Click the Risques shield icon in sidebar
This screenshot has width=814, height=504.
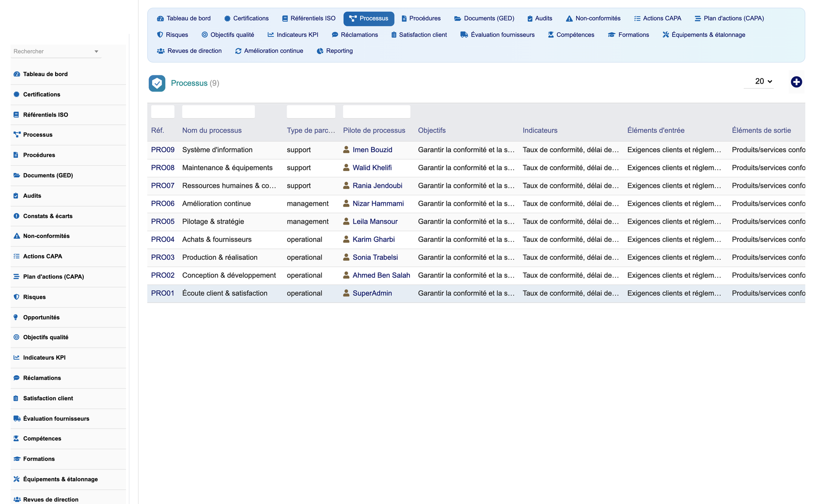click(16, 297)
